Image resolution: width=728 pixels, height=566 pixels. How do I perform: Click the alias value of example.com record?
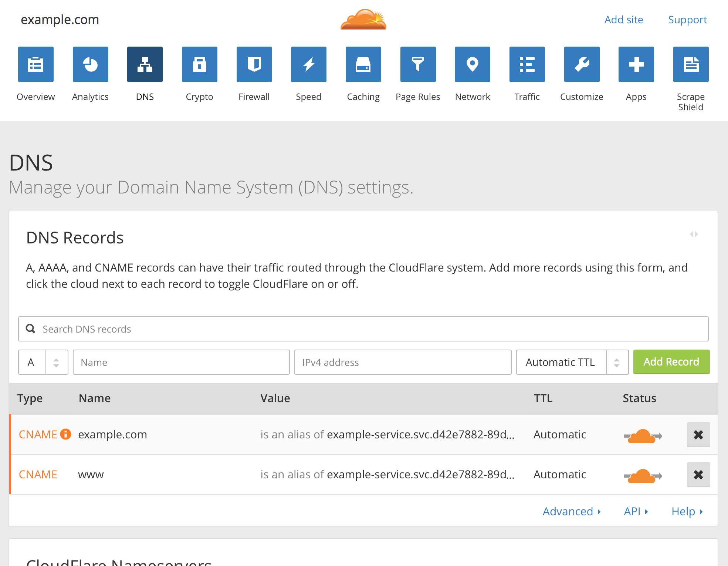(x=387, y=434)
